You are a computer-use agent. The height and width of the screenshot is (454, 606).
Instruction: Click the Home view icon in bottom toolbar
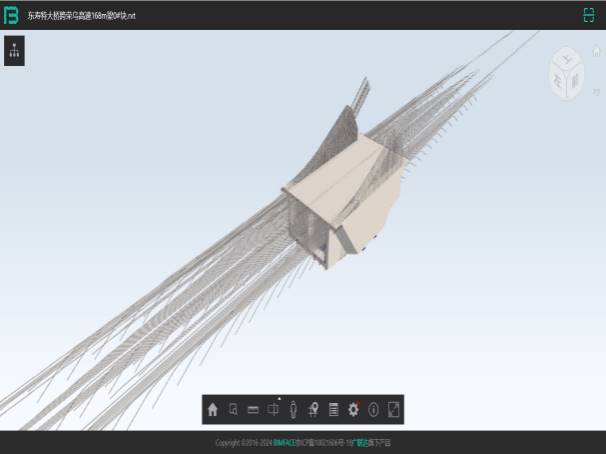point(213,409)
